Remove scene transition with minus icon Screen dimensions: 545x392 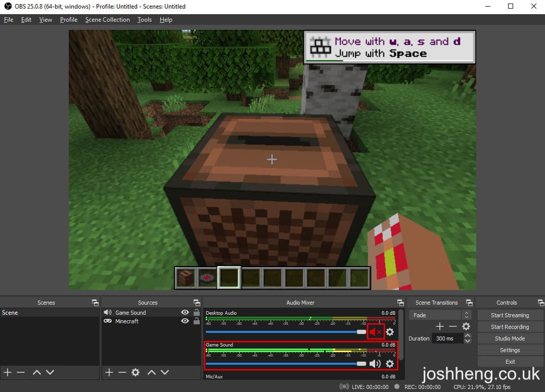pyautogui.click(x=452, y=326)
